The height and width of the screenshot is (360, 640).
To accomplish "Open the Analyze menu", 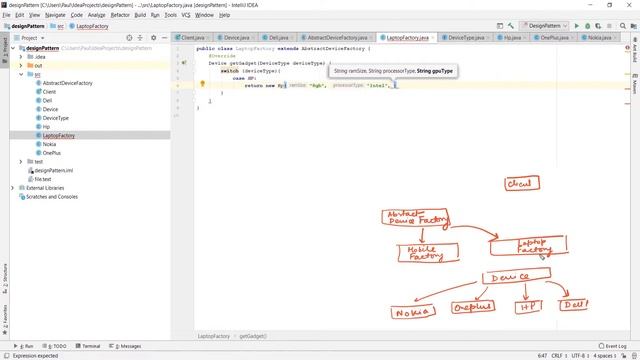I will (96, 15).
